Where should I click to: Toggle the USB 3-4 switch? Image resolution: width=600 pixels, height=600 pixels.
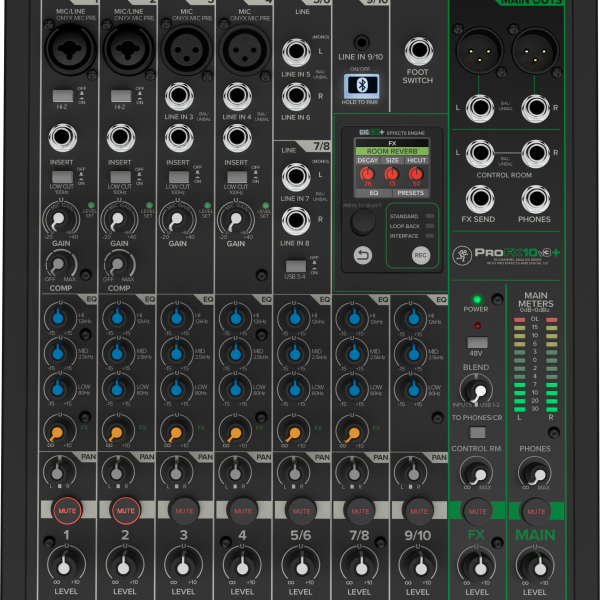coord(296,266)
